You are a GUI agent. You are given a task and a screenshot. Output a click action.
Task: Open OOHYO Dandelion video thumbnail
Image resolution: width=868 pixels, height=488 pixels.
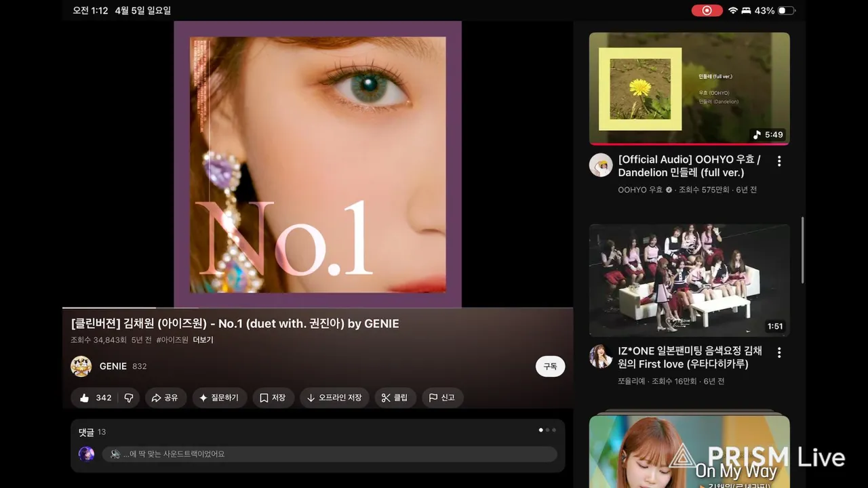[x=689, y=88]
